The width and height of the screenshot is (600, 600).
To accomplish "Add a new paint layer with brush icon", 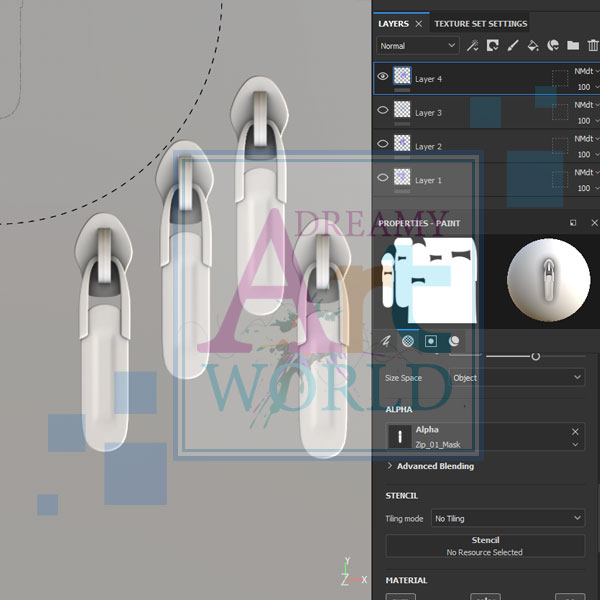I will pos(513,46).
